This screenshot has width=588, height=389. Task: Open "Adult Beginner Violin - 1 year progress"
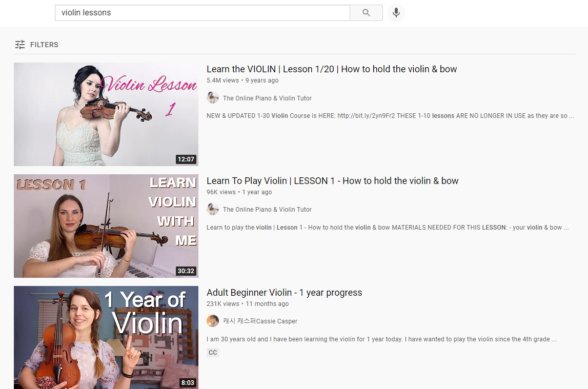coord(284,293)
